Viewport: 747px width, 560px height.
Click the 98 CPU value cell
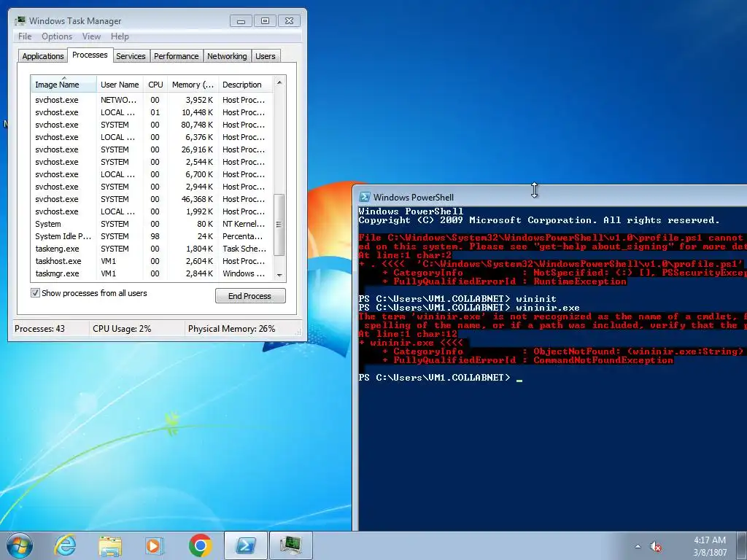155,236
